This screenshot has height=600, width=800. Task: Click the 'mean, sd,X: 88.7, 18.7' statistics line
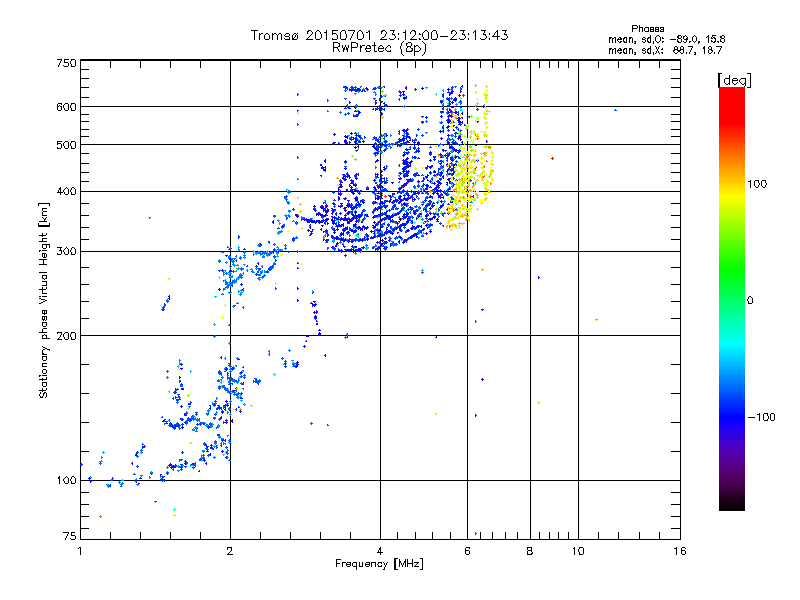tap(665, 50)
